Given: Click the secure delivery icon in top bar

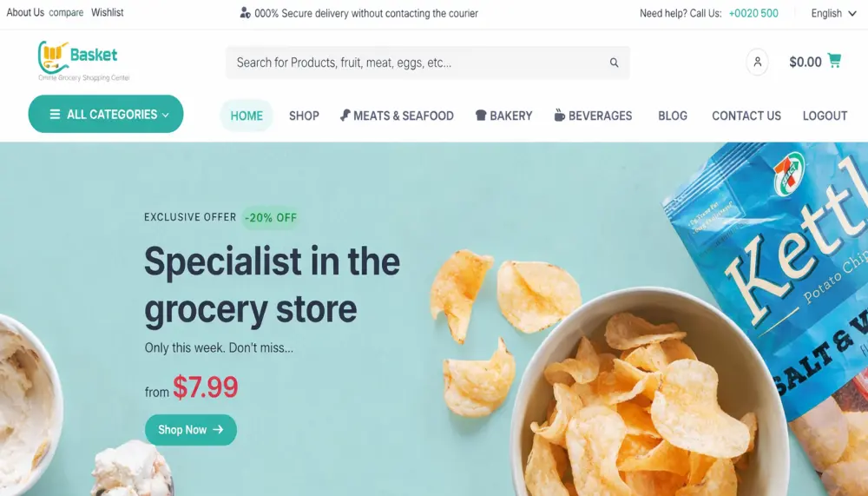Looking at the screenshot, I should pos(246,13).
